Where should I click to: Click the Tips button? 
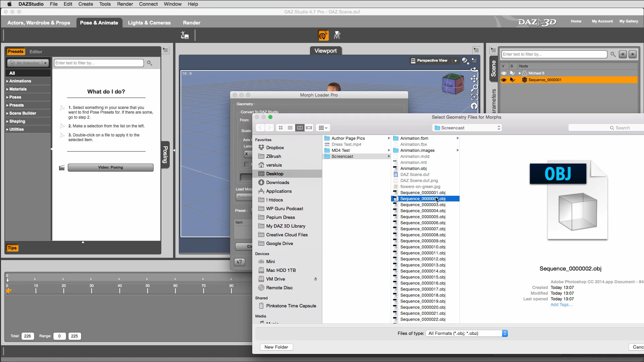click(x=12, y=248)
